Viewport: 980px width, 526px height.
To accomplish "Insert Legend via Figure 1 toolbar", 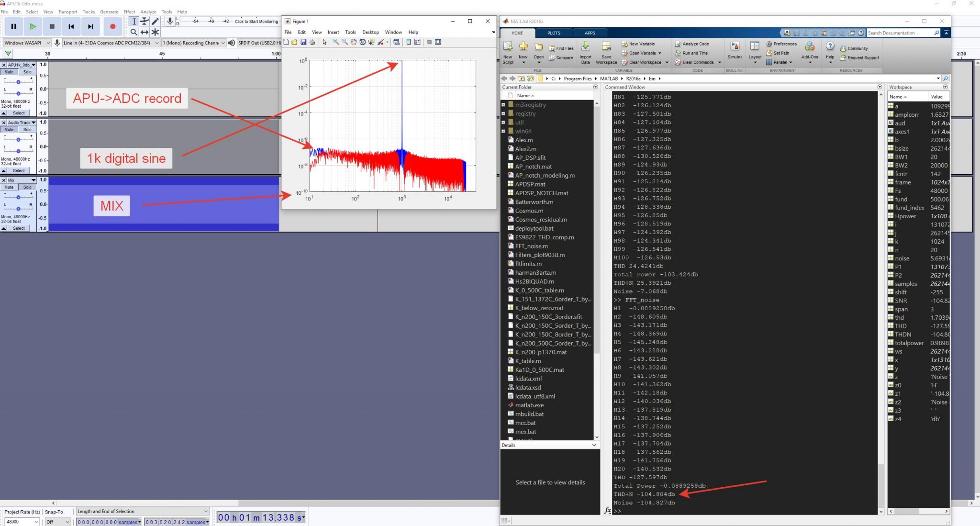I will point(417,42).
